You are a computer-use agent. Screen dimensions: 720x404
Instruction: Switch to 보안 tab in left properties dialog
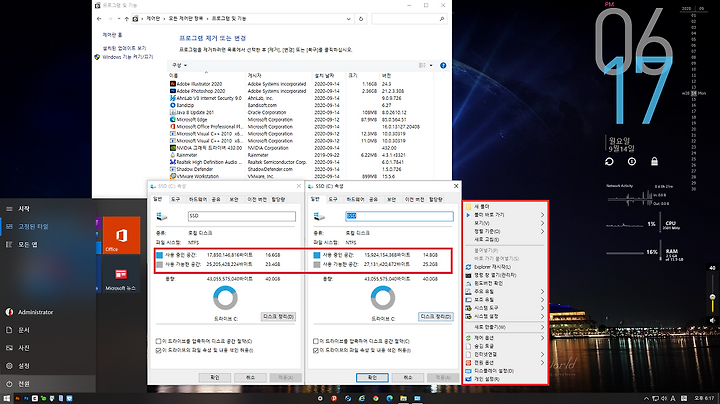click(234, 199)
